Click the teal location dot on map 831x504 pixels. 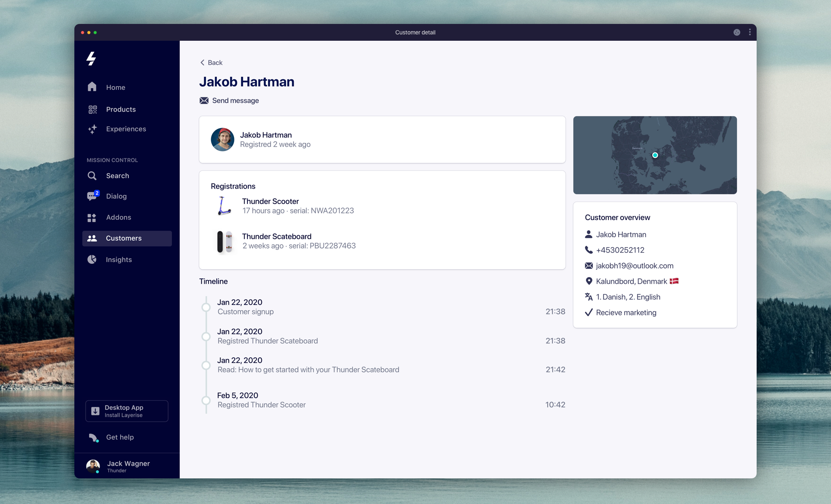pyautogui.click(x=655, y=155)
